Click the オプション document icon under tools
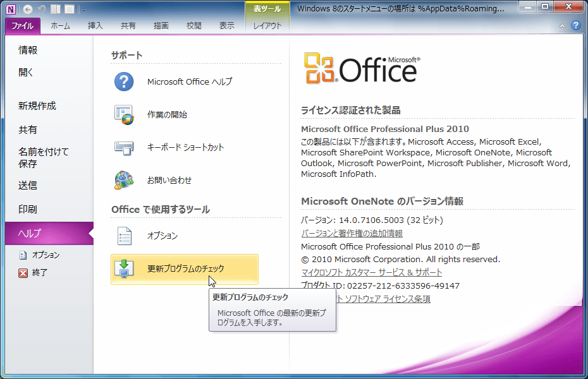The image size is (588, 379). (124, 236)
